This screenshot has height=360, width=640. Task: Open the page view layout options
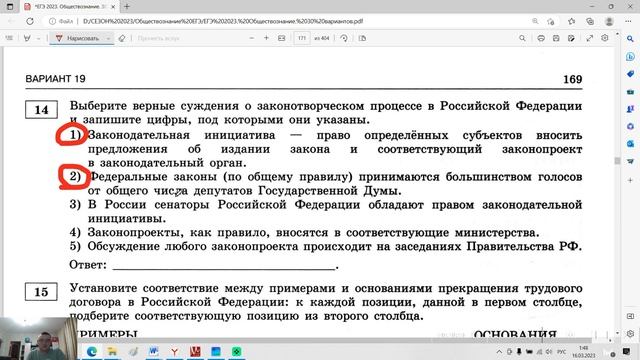pyautogui.click(x=362, y=38)
